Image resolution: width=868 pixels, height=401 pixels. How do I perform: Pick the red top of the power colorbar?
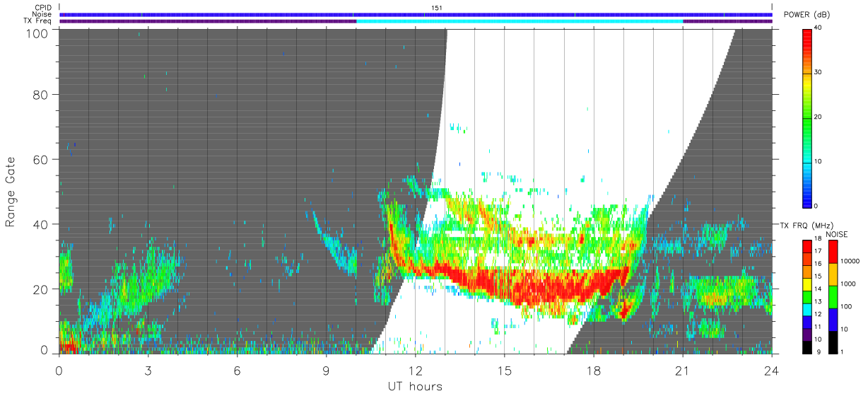click(807, 39)
